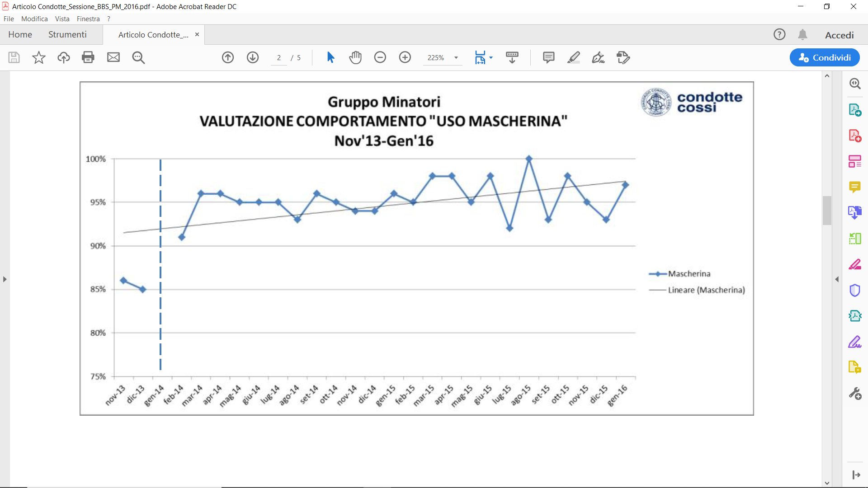Click the Accedi sign-in link
The width and height of the screenshot is (868, 488).
click(x=839, y=35)
